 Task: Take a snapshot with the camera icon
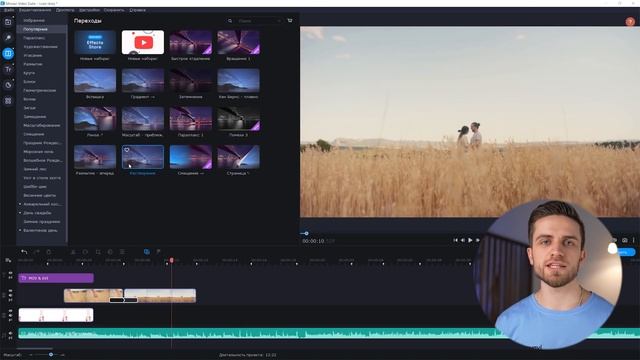[624, 240]
